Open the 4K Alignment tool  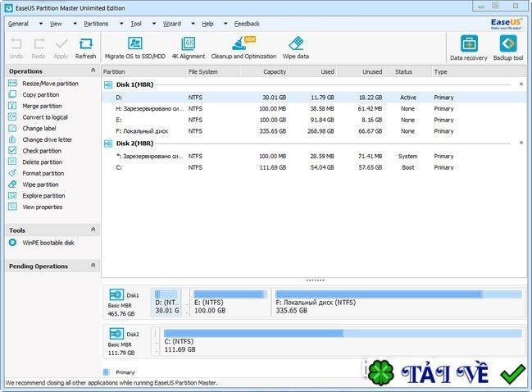coord(188,43)
